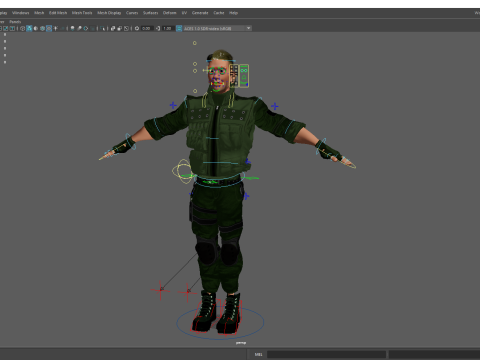480x360 pixels.
Task: Toggle X-ray display icon
Action: point(113,28)
